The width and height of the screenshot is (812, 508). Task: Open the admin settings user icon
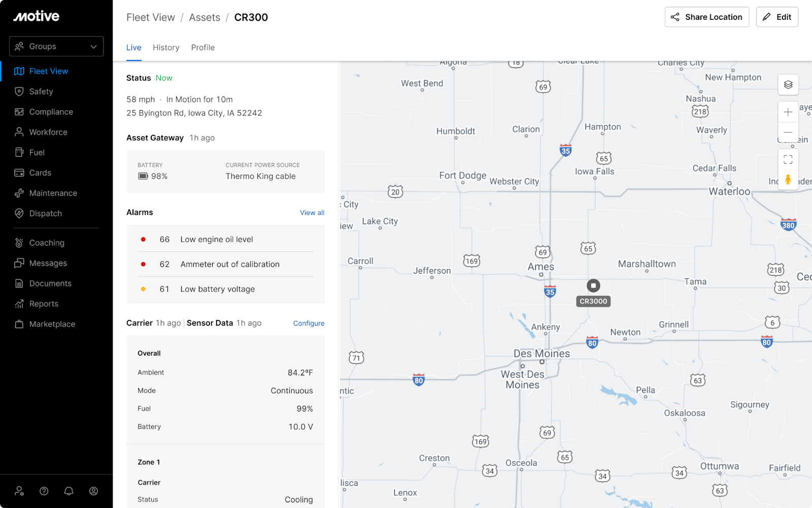[19, 491]
